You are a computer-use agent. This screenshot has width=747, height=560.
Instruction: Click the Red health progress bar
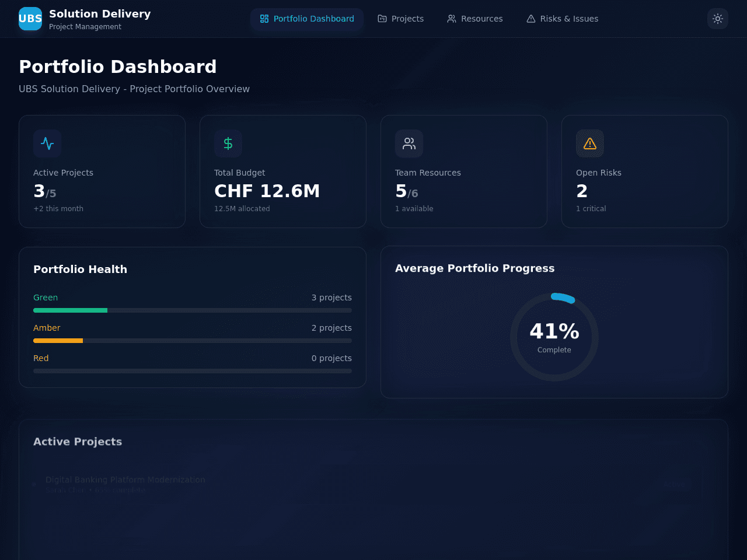pos(193,371)
